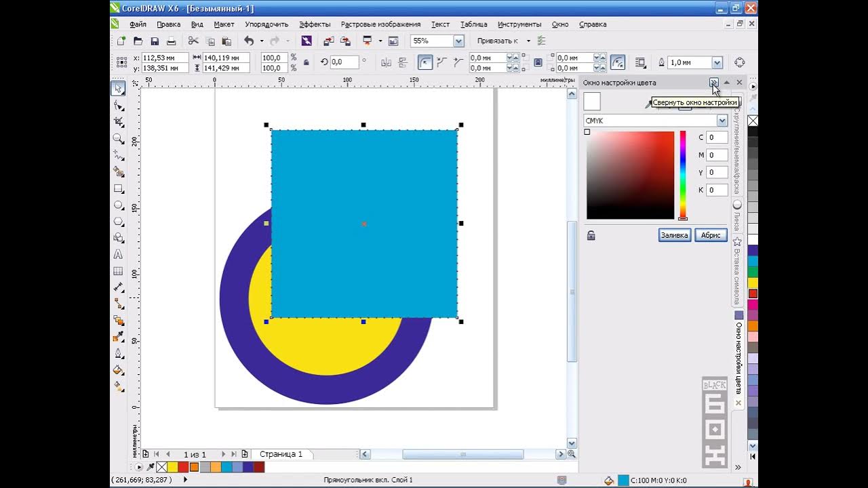Select the Blend effects tool

[x=119, y=321]
